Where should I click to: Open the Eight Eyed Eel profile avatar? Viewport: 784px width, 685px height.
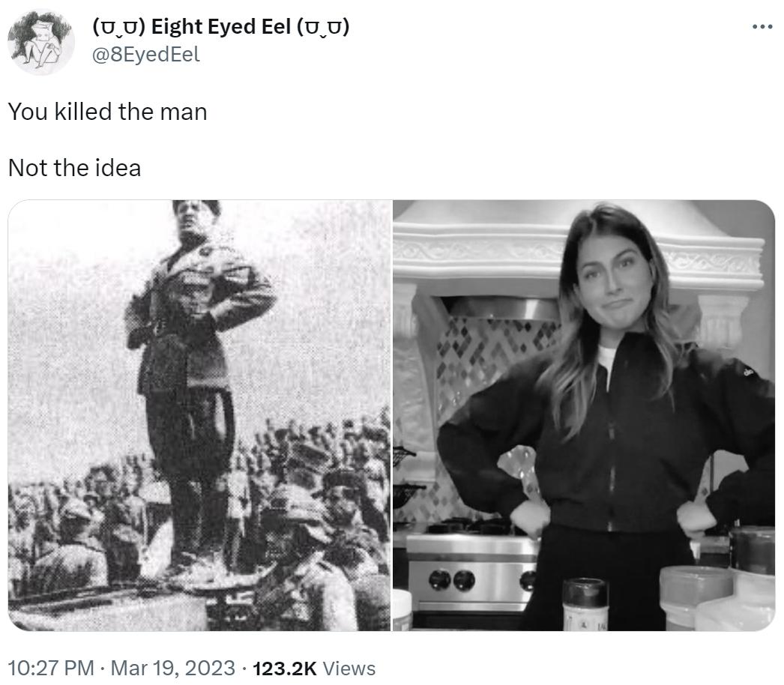[x=41, y=42]
